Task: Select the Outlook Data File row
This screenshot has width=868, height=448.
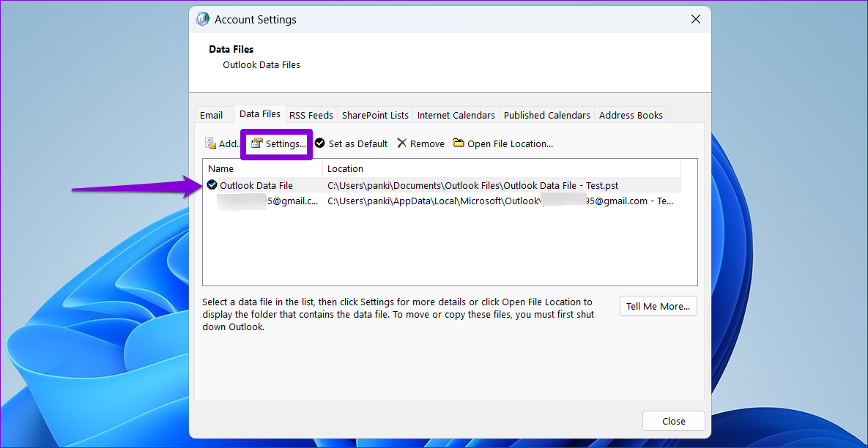Action: pos(442,185)
